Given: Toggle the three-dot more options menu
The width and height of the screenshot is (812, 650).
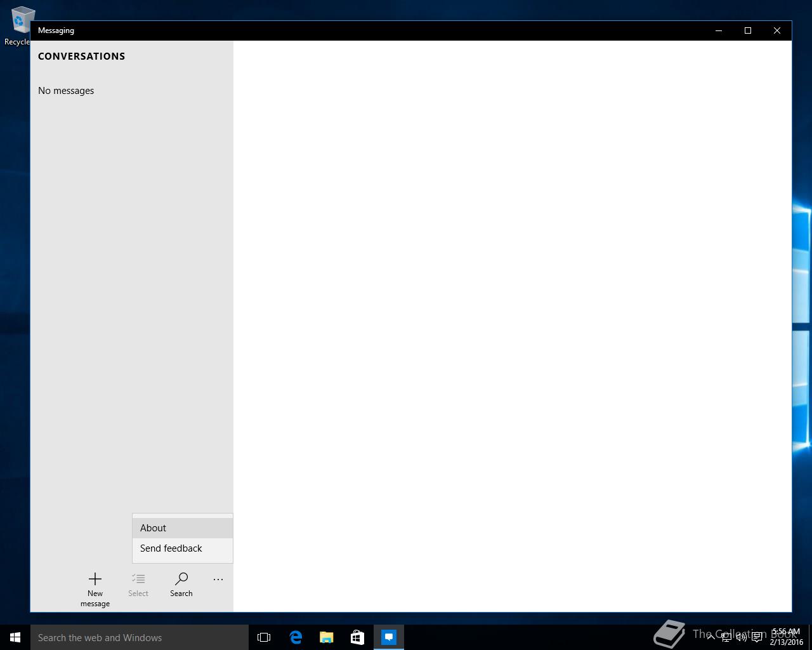Looking at the screenshot, I should click(218, 580).
